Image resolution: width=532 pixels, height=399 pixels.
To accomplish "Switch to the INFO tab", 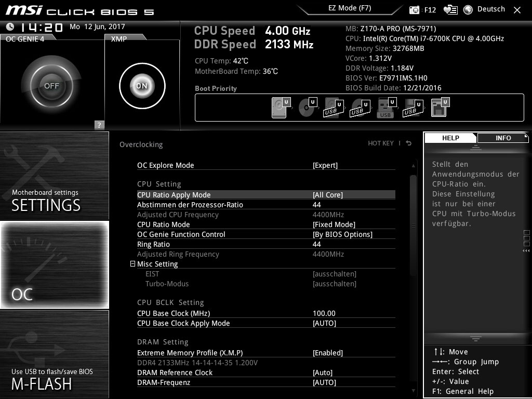I will tap(503, 138).
